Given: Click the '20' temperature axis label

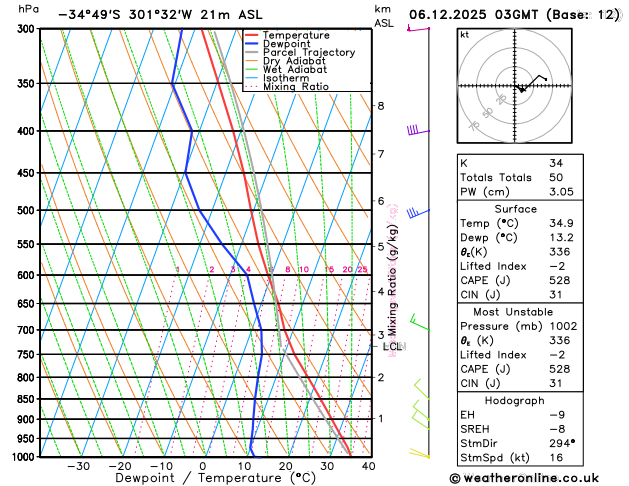Looking at the screenshot, I should pyautogui.click(x=286, y=466).
